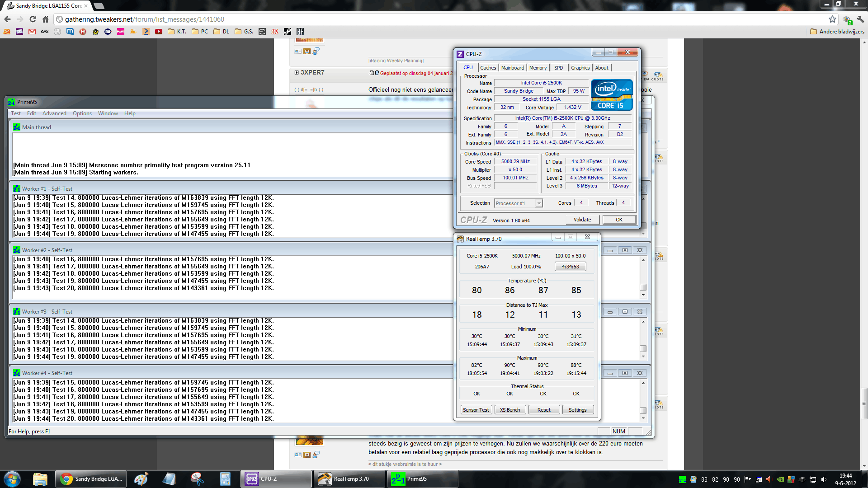
Task: Expand the K.T. bookmarks folder
Action: pos(177,32)
